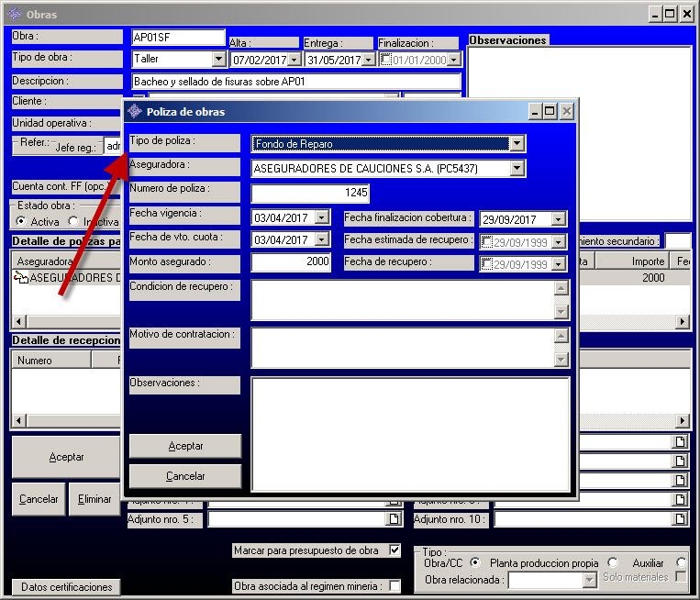
Task: Click the Numero de poliza input field
Action: 310,193
